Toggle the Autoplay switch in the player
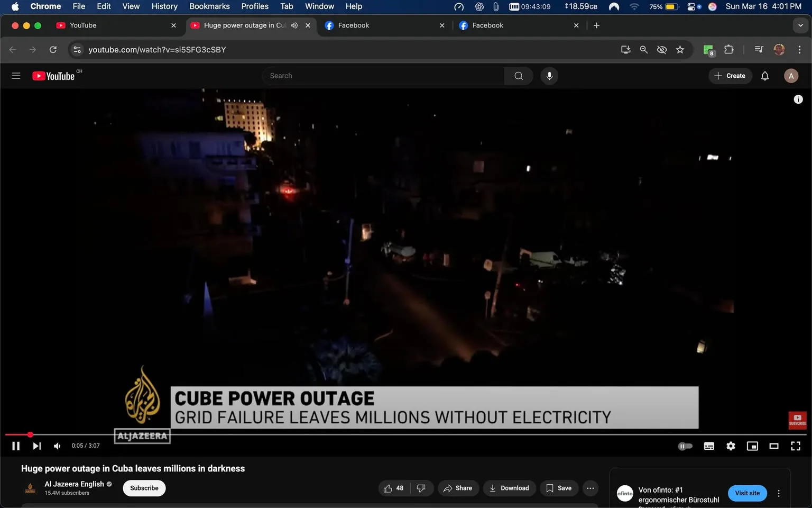Screen dimensions: 812x508 pos(685,446)
